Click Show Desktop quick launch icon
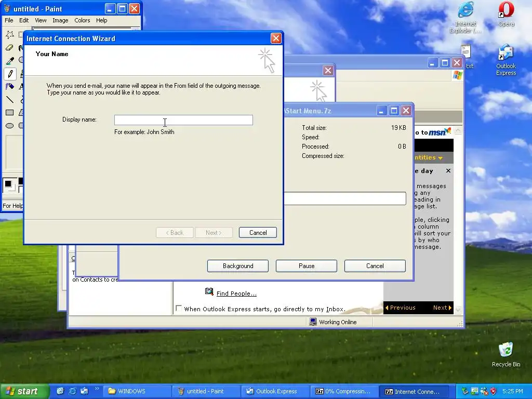Image resolution: width=532 pixels, height=399 pixels. [60, 391]
